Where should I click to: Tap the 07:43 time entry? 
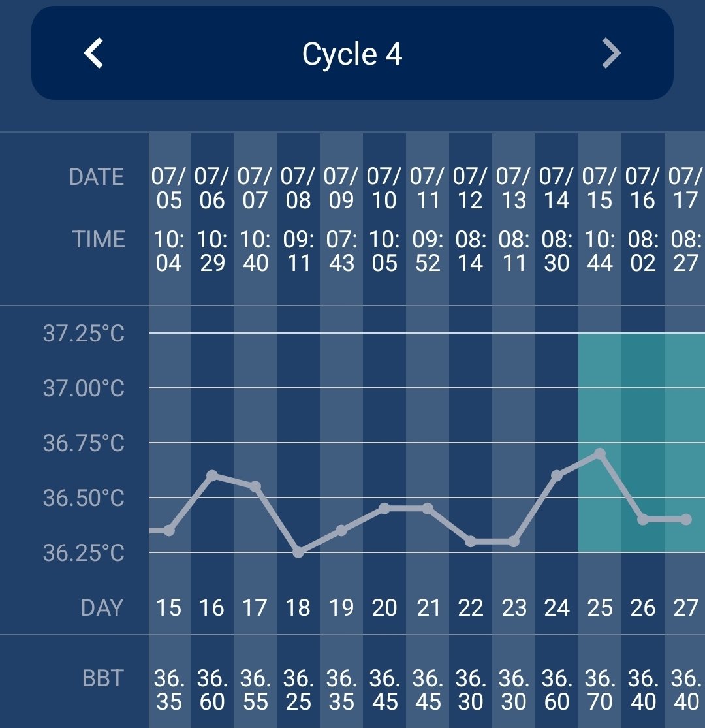coord(341,251)
